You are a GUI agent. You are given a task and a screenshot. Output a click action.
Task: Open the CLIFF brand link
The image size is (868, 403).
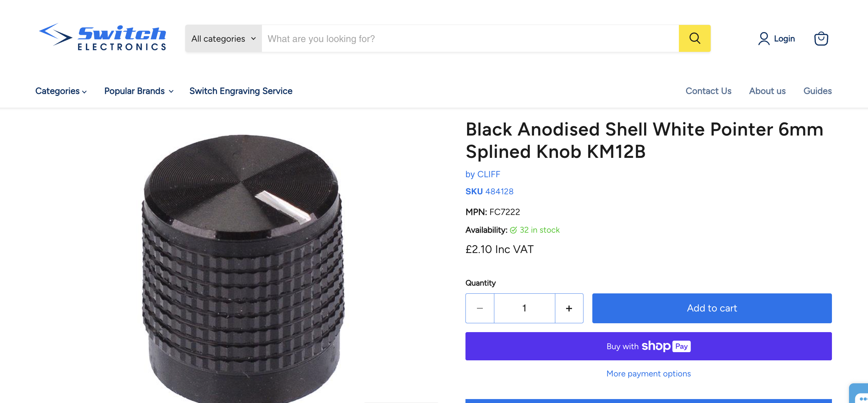point(488,174)
